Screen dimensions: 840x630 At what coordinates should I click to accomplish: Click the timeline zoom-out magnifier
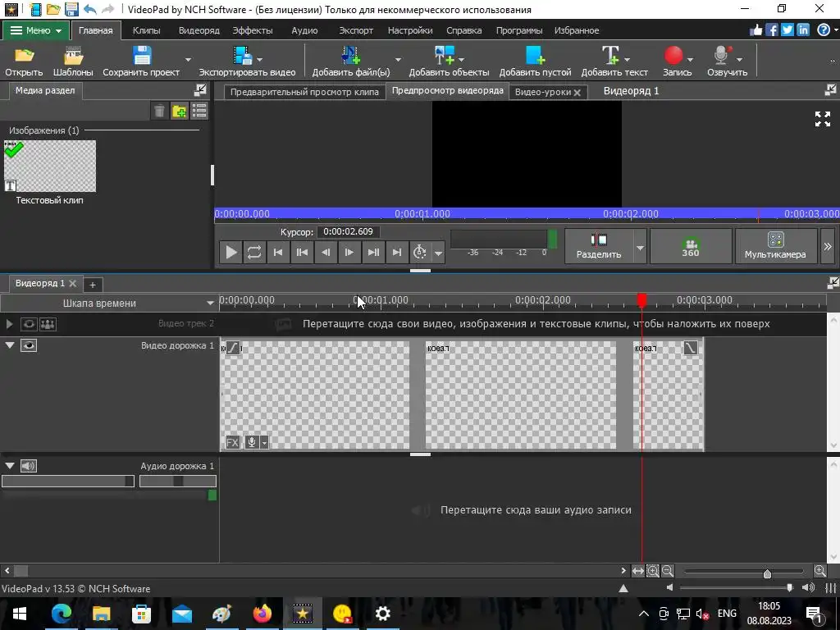668,571
